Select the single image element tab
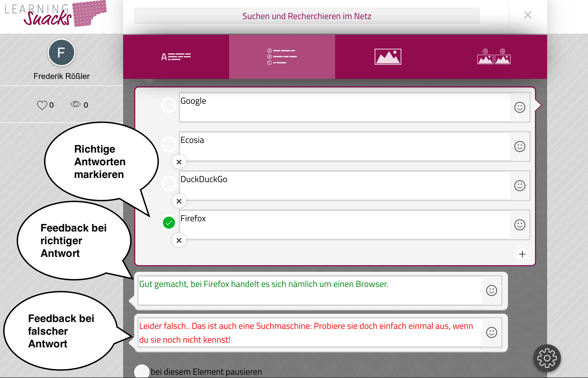Screen dimensions: 588x378 [x=388, y=57]
